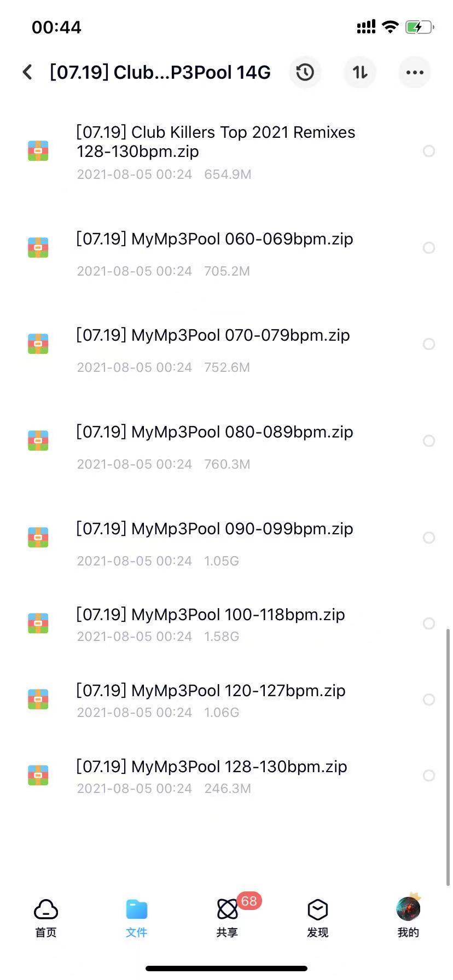Image resolution: width=453 pixels, height=980 pixels.
Task: Select the MyMp3Pool 120-127bpm.zip circle
Action: 429,699
